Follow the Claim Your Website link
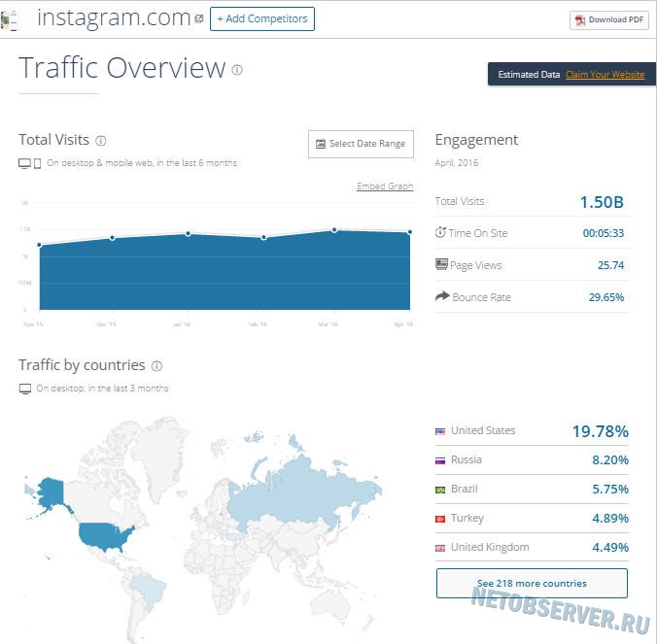Screen dimensions: 657x644 click(x=605, y=75)
